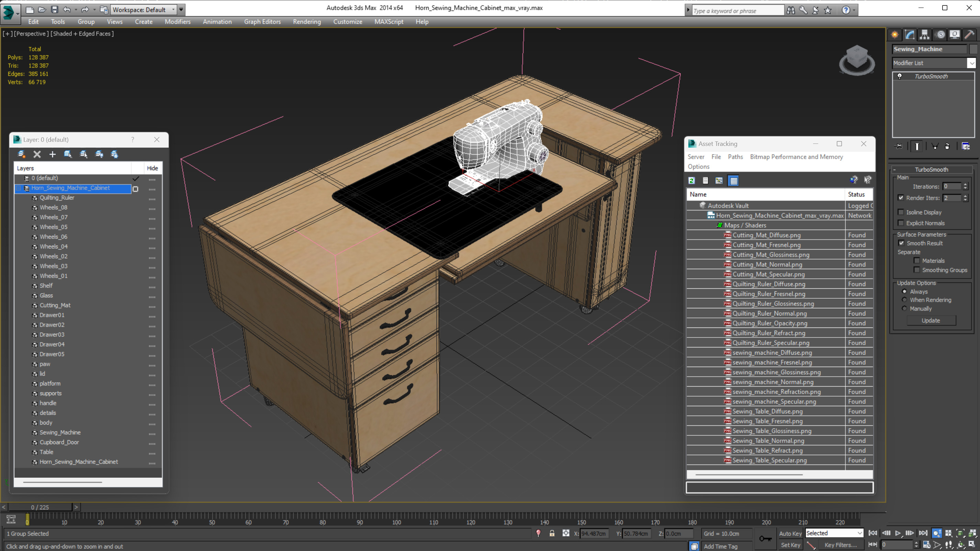Click the Key Filters button
This screenshot has height=551, width=980.
pos(841,545)
